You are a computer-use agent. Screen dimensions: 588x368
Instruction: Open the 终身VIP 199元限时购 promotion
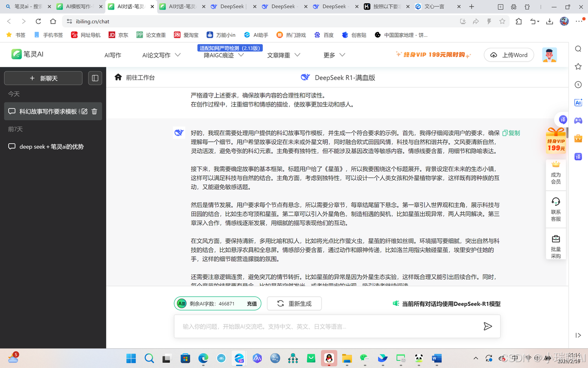pos(433,55)
